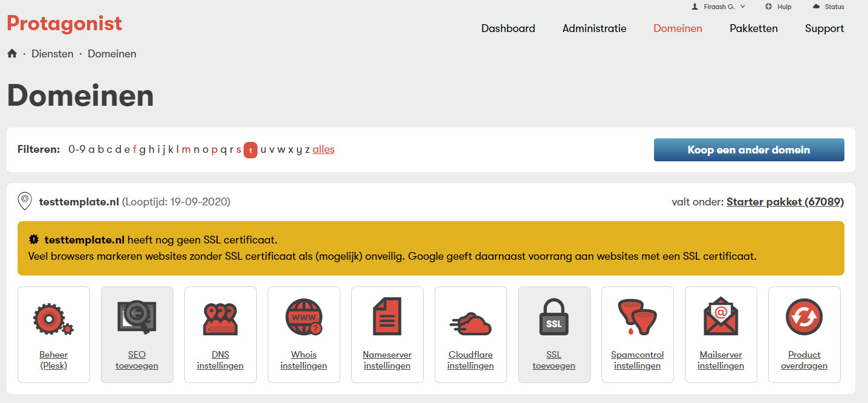Click the bold testtemplate.nl in SSL warning

coord(85,240)
